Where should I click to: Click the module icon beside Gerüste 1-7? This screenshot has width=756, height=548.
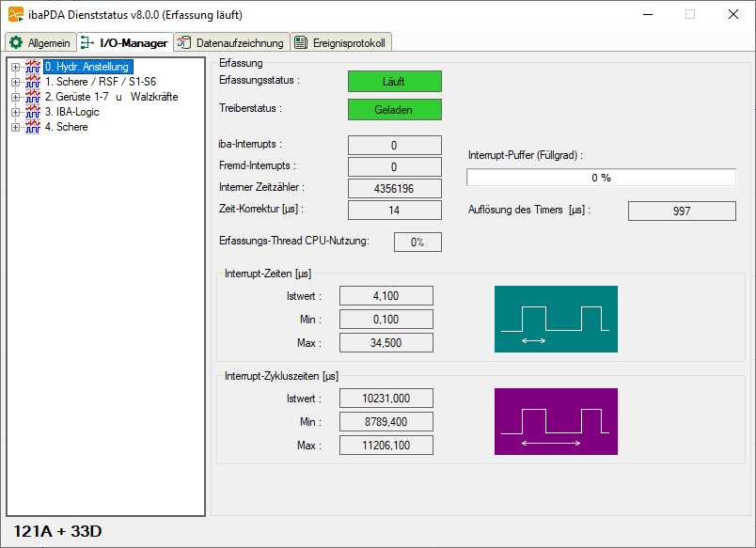pos(33,97)
